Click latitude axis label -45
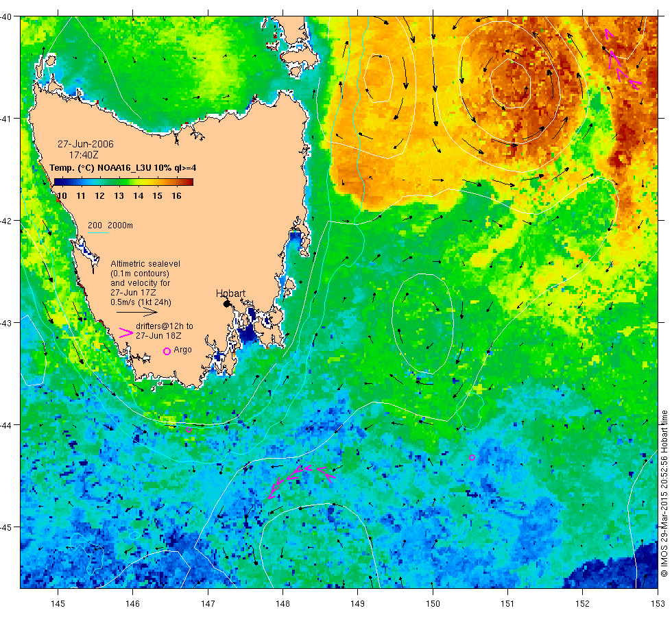 coord(6,527)
